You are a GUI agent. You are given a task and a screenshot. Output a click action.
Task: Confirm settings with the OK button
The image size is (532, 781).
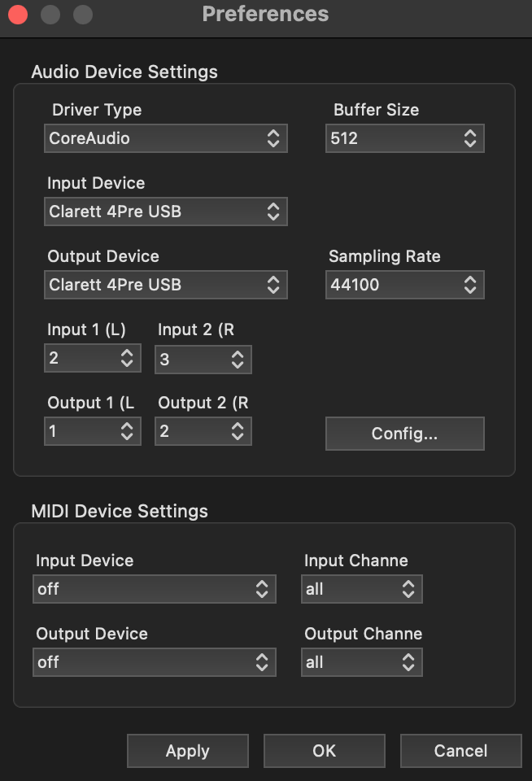(324, 750)
